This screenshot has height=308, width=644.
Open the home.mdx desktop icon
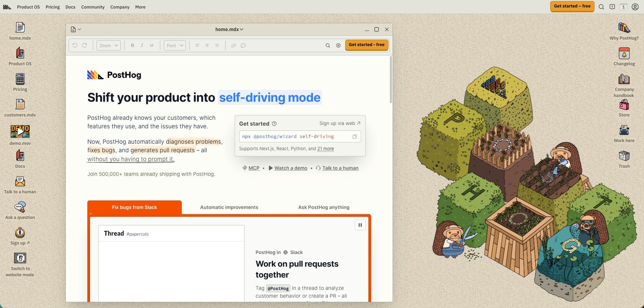coord(20,28)
